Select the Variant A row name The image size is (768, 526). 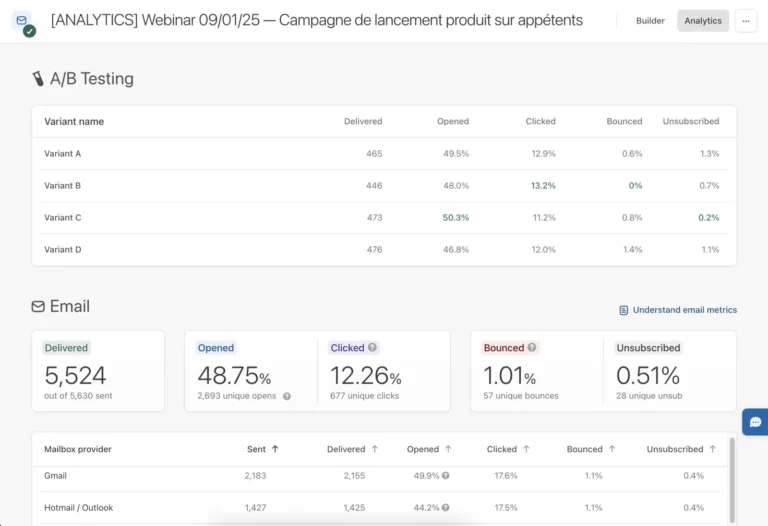point(63,154)
